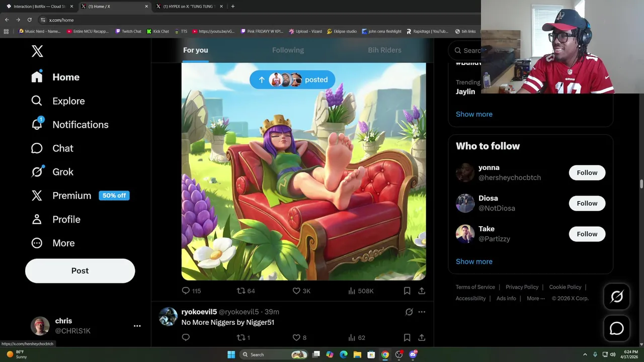Image resolution: width=644 pixels, height=362 pixels.
Task: Switch to Interaction BotRix browser tab
Action: pos(40,7)
